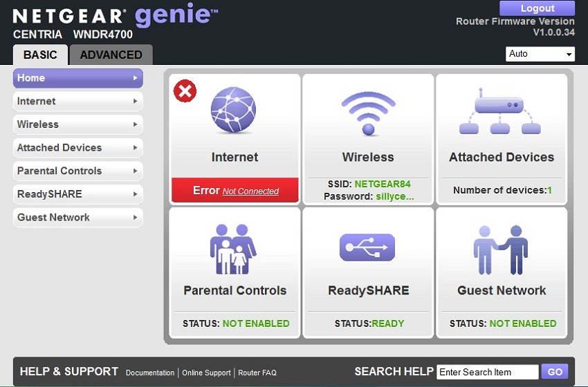Open Parental Controls sidebar item
The height and width of the screenshot is (387, 588).
[78, 171]
